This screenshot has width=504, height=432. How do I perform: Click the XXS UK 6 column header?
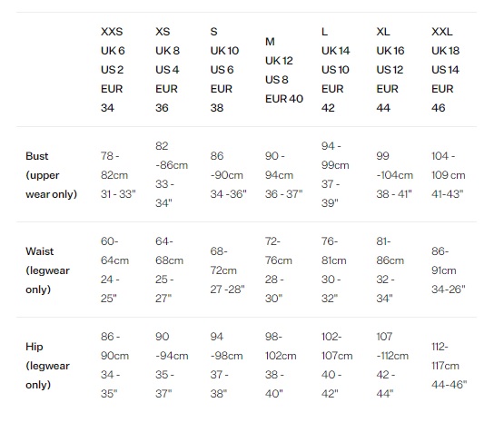(113, 70)
